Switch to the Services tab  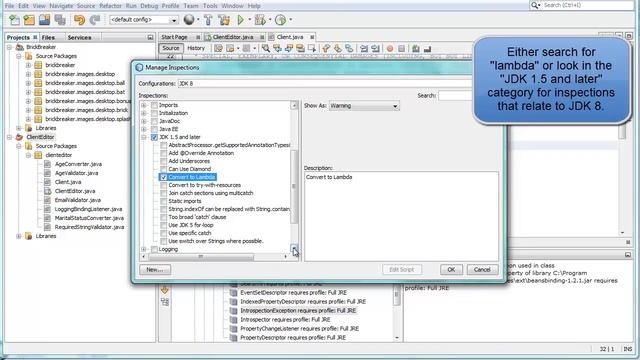point(79,37)
